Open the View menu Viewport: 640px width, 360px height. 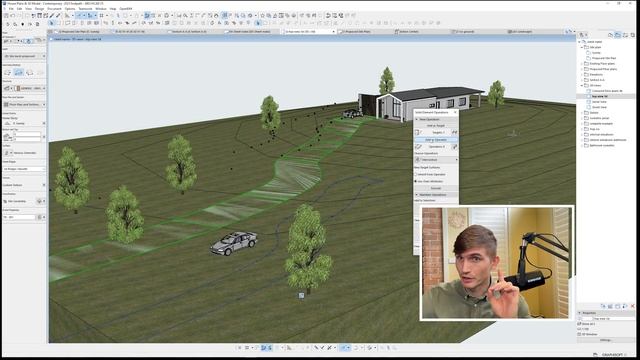(x=29, y=9)
